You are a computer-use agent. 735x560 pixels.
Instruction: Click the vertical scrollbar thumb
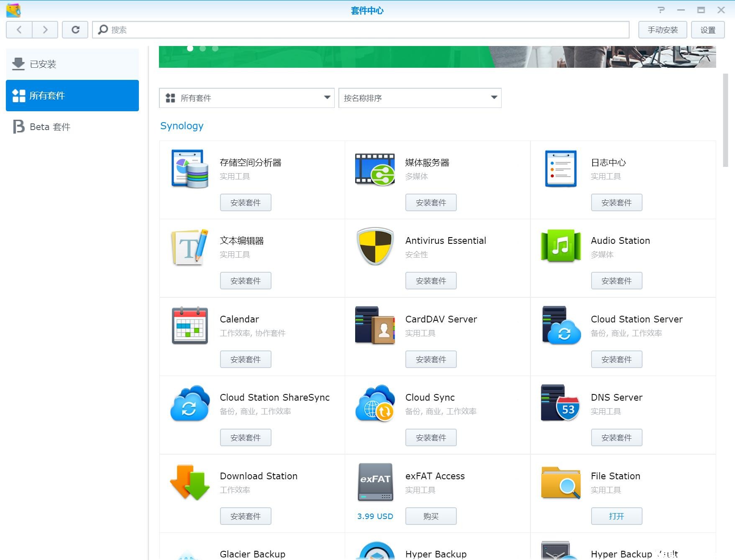(725, 120)
